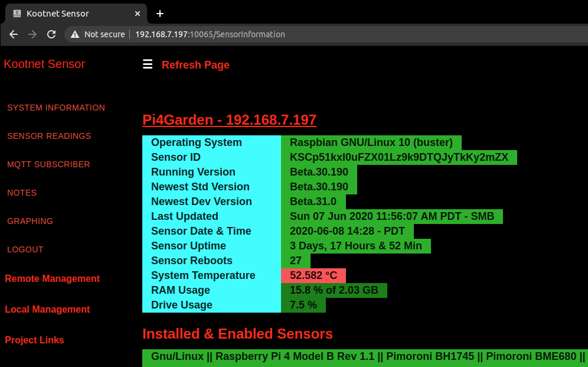
Task: Click the Kootnet Sensor sidebar title
Action: [x=44, y=64]
